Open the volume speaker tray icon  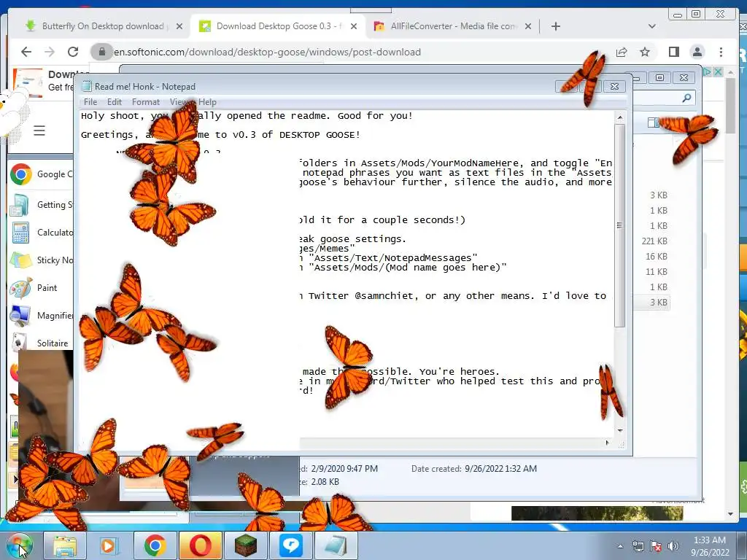click(x=673, y=546)
